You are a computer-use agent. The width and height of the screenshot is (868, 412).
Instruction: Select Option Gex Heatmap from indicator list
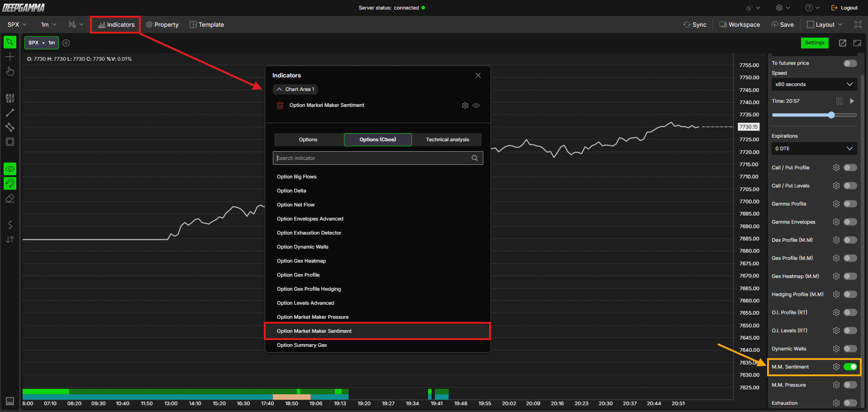[301, 261]
